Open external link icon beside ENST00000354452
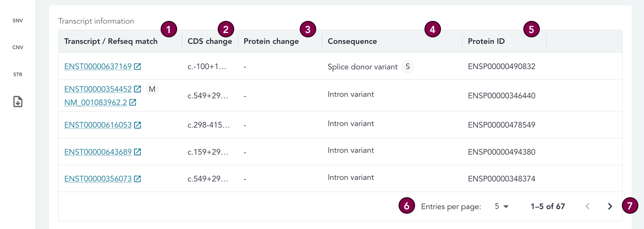644x229 pixels. click(138, 89)
